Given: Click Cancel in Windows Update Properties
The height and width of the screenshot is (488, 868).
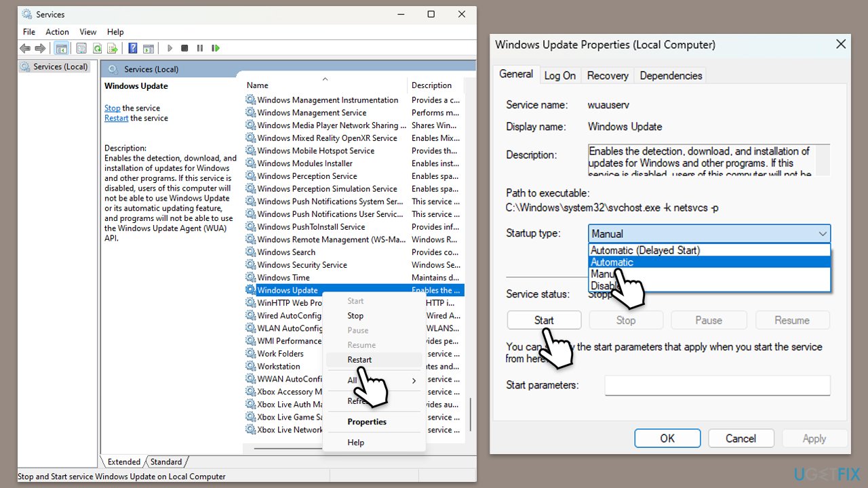Looking at the screenshot, I should pos(741,439).
